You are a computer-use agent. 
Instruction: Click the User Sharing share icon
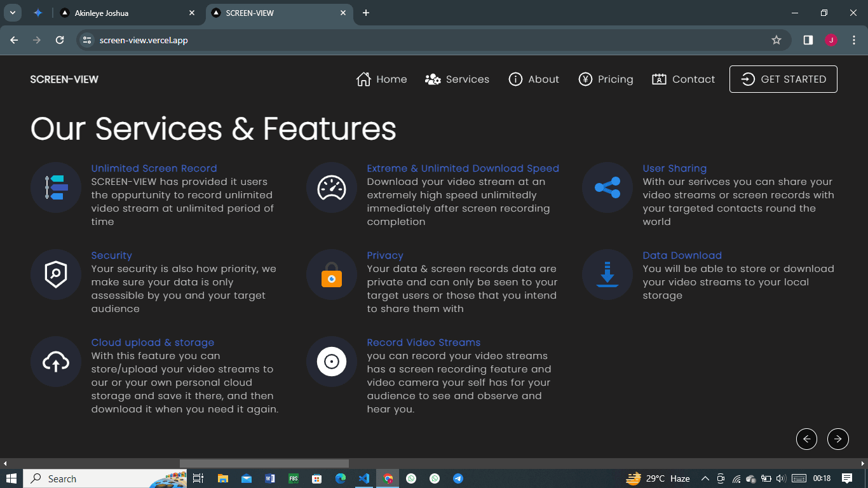point(607,187)
